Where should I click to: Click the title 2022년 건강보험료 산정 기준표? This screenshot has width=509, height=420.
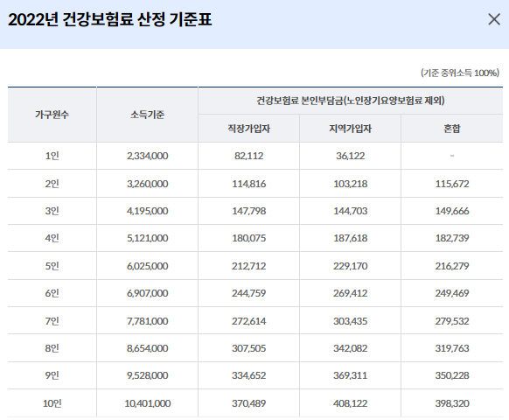click(109, 19)
